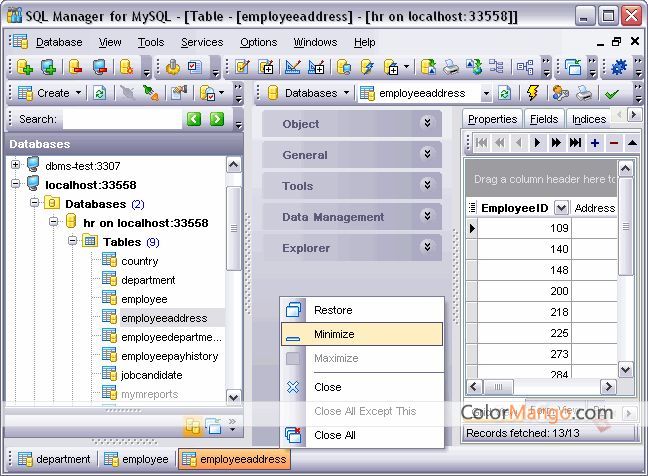
Task: Click the dependency tree icon in top toolbar
Action: click(496, 67)
